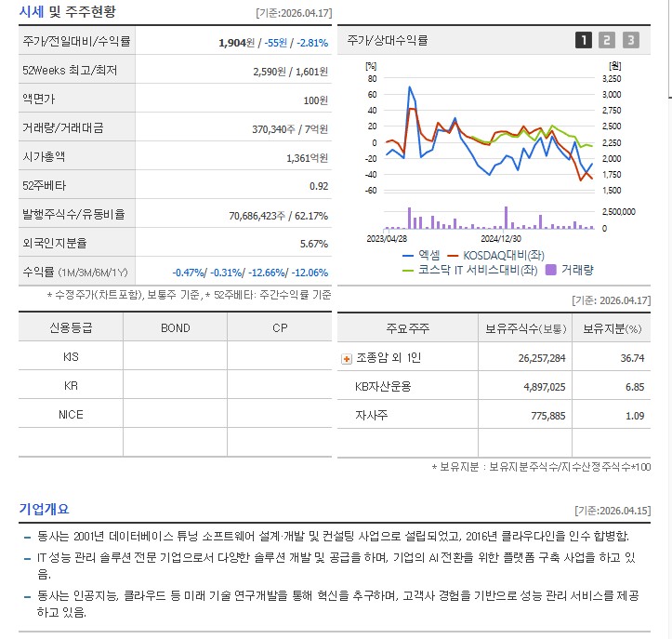Switch chart to view 3 button

pyautogui.click(x=631, y=40)
